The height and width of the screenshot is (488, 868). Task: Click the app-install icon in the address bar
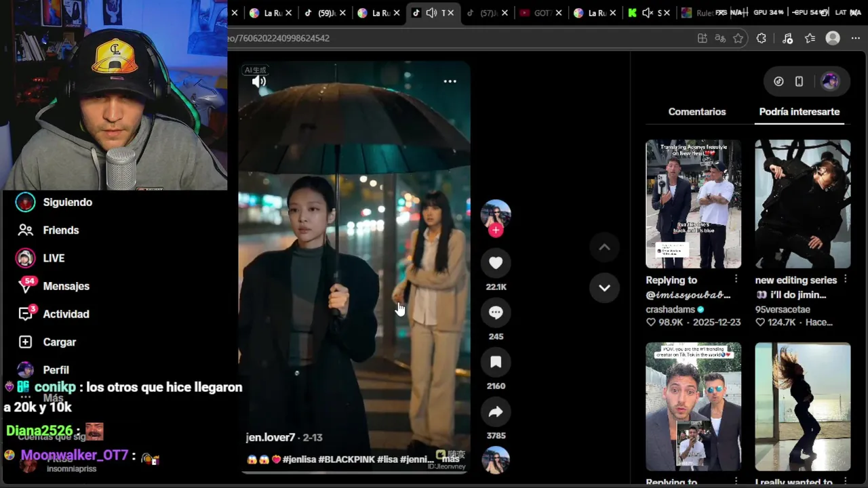point(703,39)
